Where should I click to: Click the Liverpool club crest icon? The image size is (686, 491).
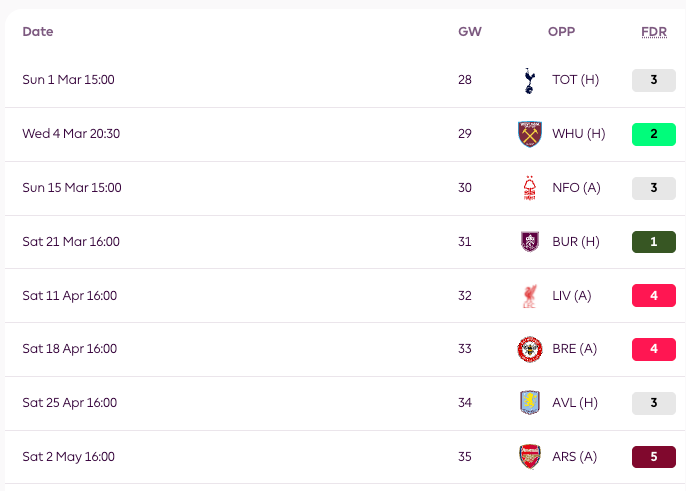pos(529,296)
